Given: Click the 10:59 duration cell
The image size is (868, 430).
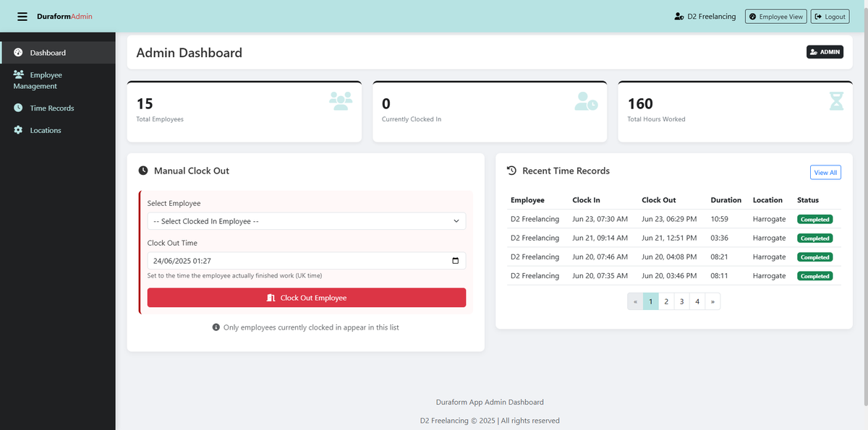Looking at the screenshot, I should click(719, 219).
